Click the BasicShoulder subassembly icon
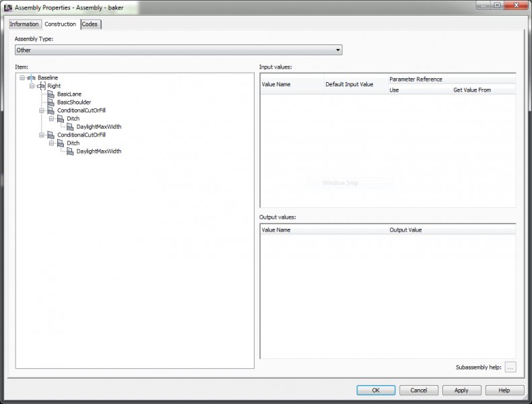 coord(51,102)
